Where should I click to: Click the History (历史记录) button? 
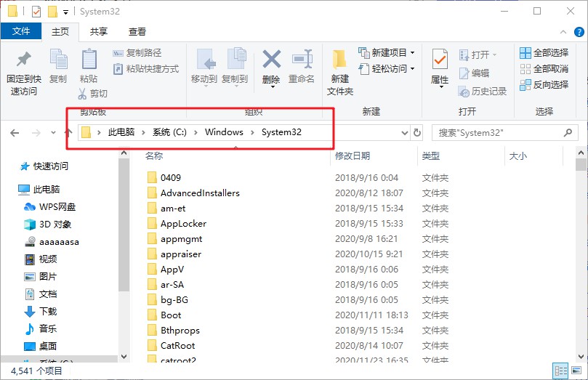click(483, 91)
